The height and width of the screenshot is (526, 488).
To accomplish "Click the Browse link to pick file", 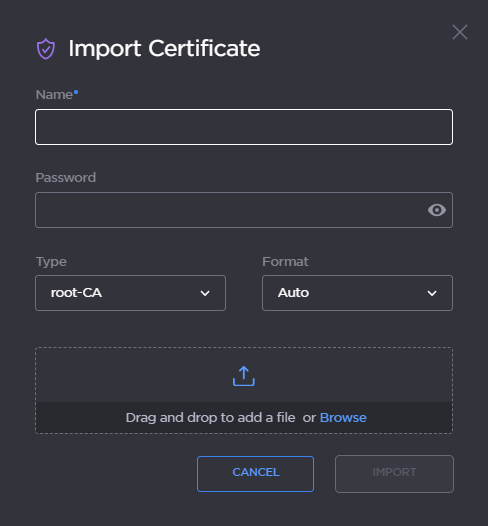I will (343, 418).
